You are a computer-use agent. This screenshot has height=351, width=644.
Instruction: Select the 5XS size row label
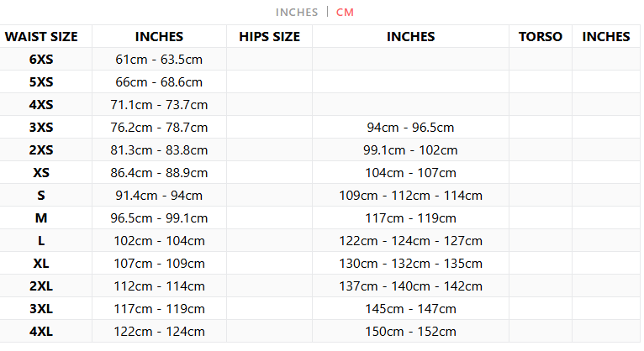point(41,82)
